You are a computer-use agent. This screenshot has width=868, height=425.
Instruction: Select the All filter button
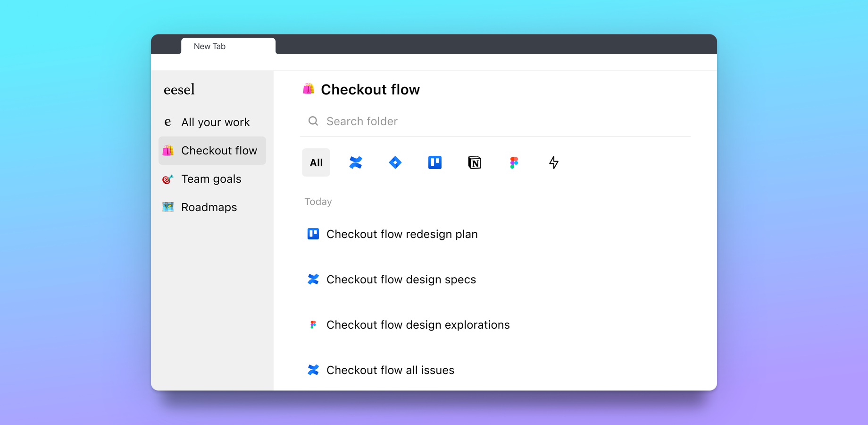click(316, 162)
